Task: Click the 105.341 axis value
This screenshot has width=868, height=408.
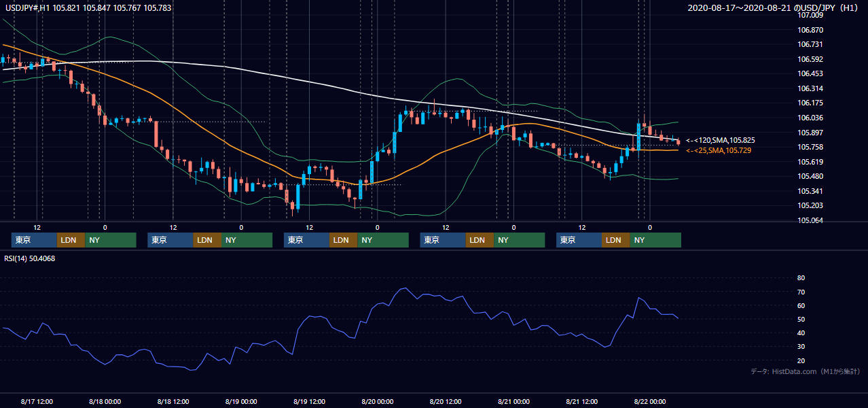Action: click(x=810, y=191)
